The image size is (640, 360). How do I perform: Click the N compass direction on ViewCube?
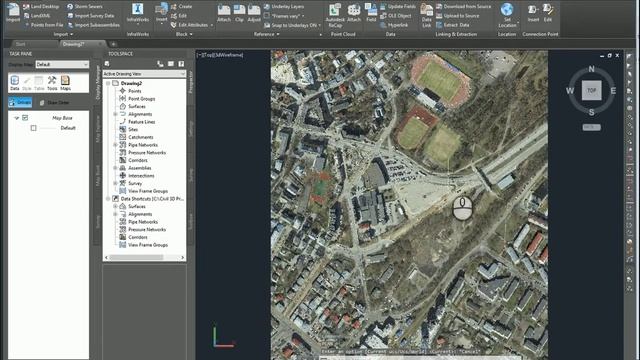point(591,69)
